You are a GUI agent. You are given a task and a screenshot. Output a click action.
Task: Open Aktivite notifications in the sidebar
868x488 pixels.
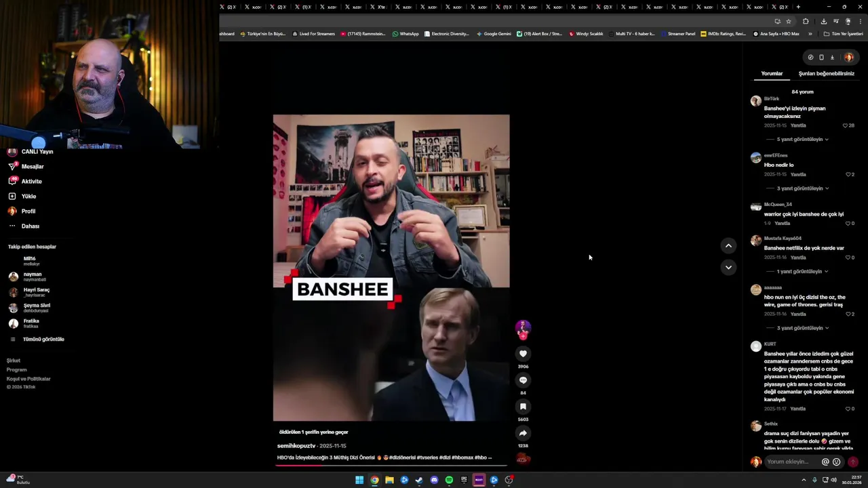click(25, 182)
